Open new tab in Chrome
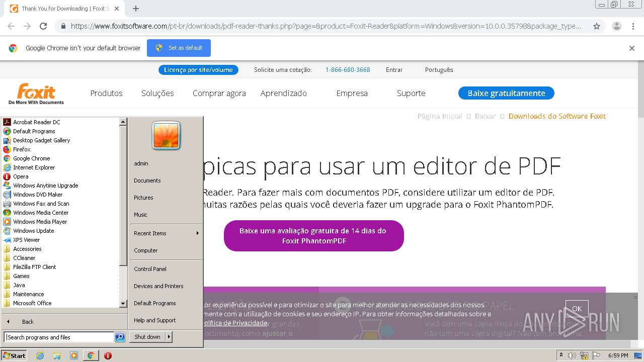 click(x=135, y=9)
